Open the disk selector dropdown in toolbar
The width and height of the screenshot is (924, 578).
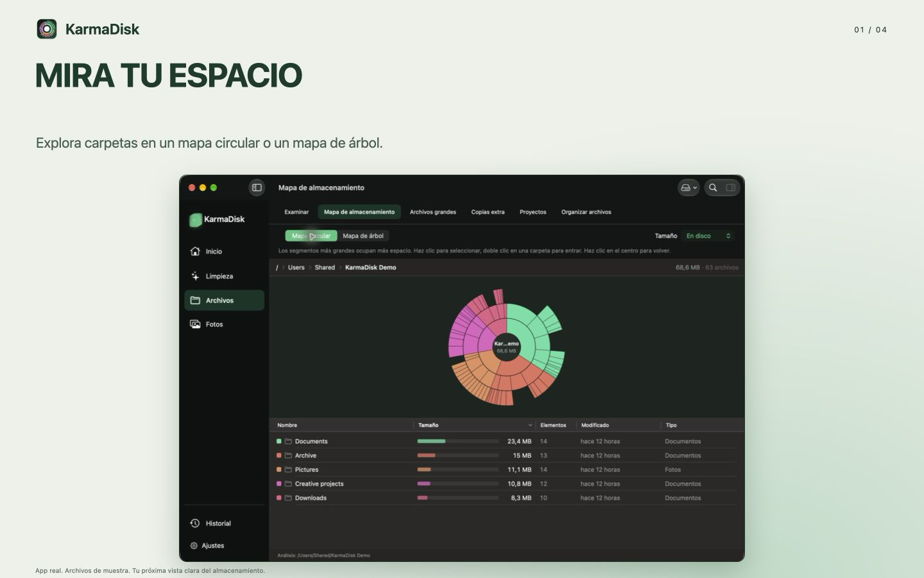click(689, 188)
